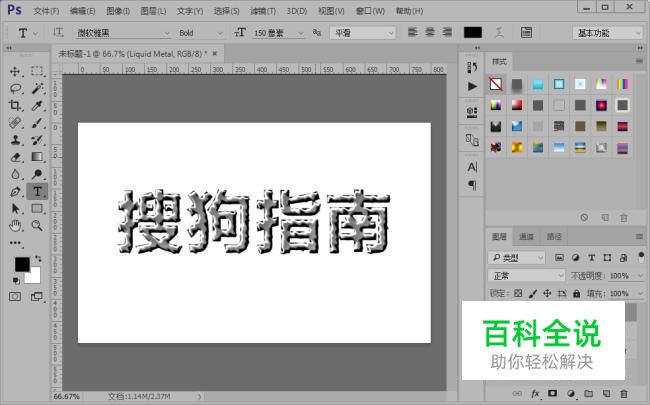Toggle type layer filter

(x=592, y=258)
